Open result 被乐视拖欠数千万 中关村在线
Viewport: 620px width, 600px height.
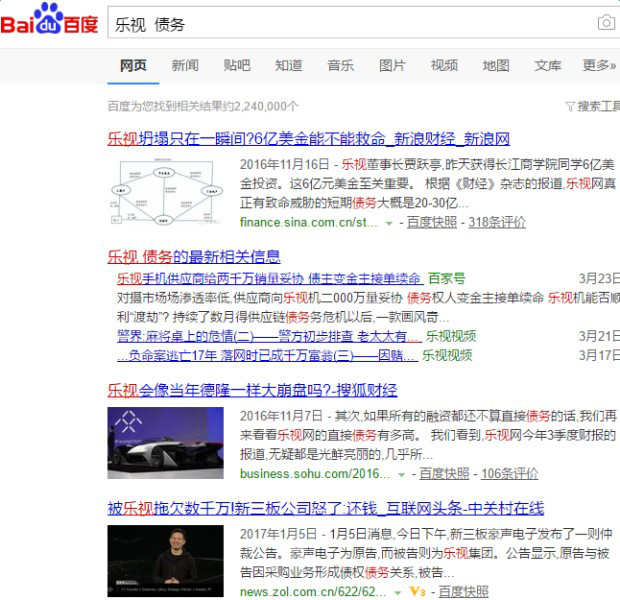click(326, 508)
